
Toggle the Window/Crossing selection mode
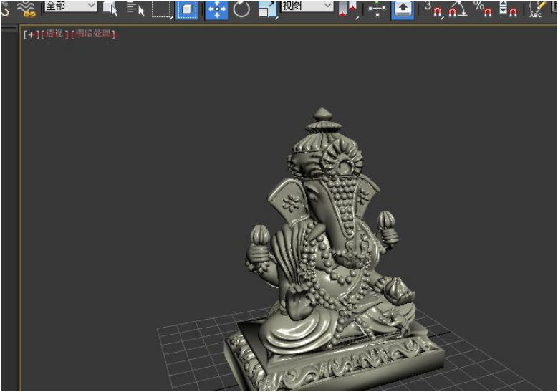187,9
